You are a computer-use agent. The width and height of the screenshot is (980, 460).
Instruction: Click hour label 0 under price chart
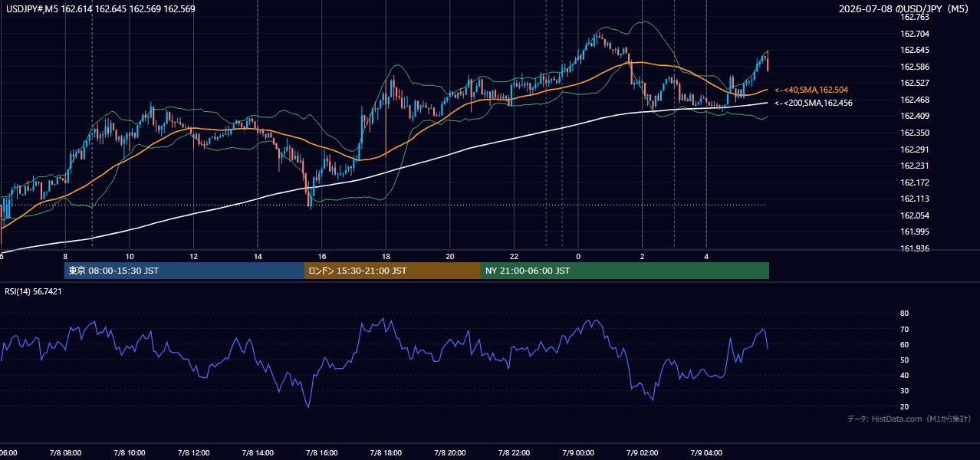tap(578, 256)
